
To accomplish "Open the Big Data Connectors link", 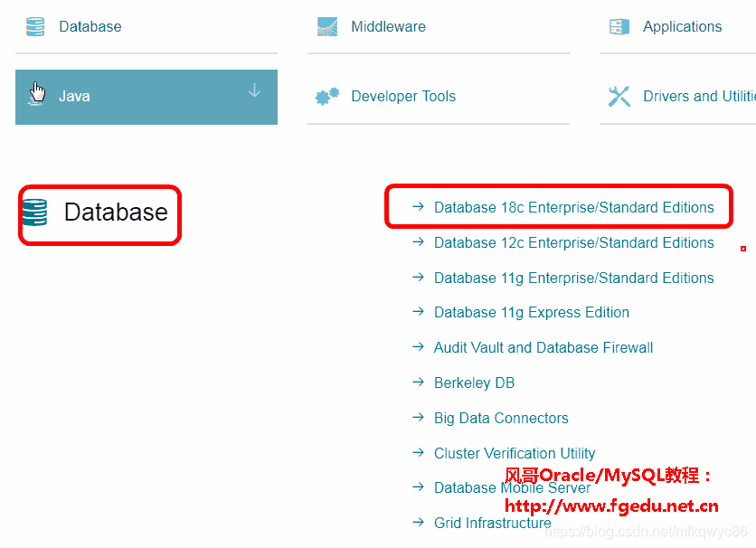I will pyautogui.click(x=501, y=418).
